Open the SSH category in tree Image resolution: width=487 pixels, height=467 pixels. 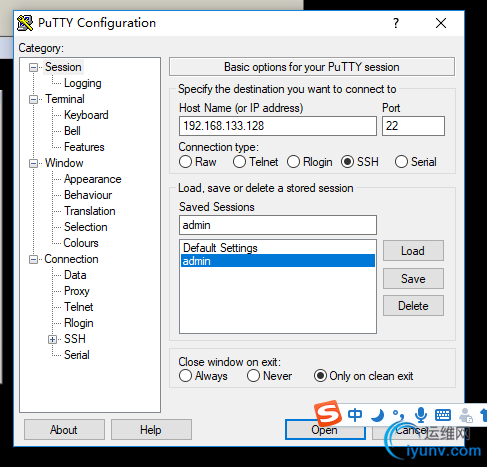click(75, 339)
